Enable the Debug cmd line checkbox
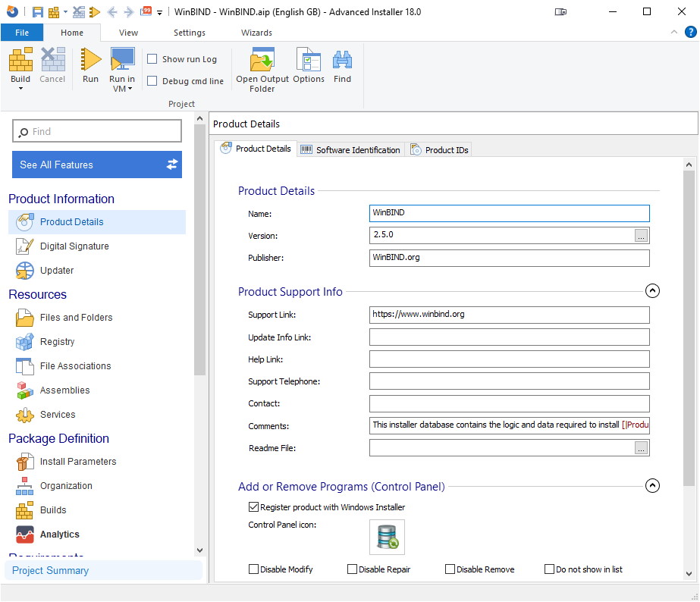This screenshot has height=602, width=700. [x=152, y=81]
